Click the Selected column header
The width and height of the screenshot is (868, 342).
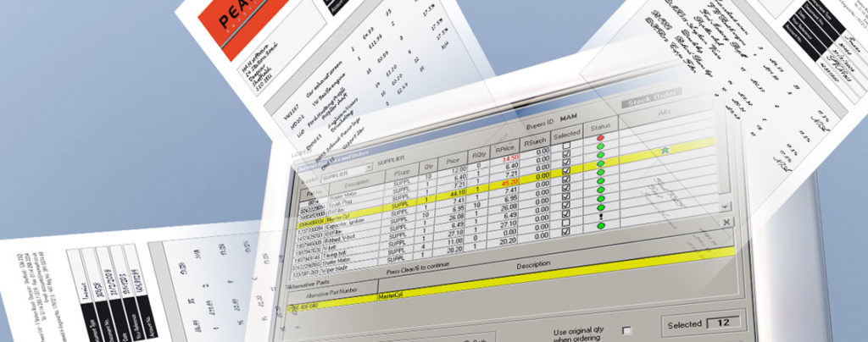[x=567, y=135]
